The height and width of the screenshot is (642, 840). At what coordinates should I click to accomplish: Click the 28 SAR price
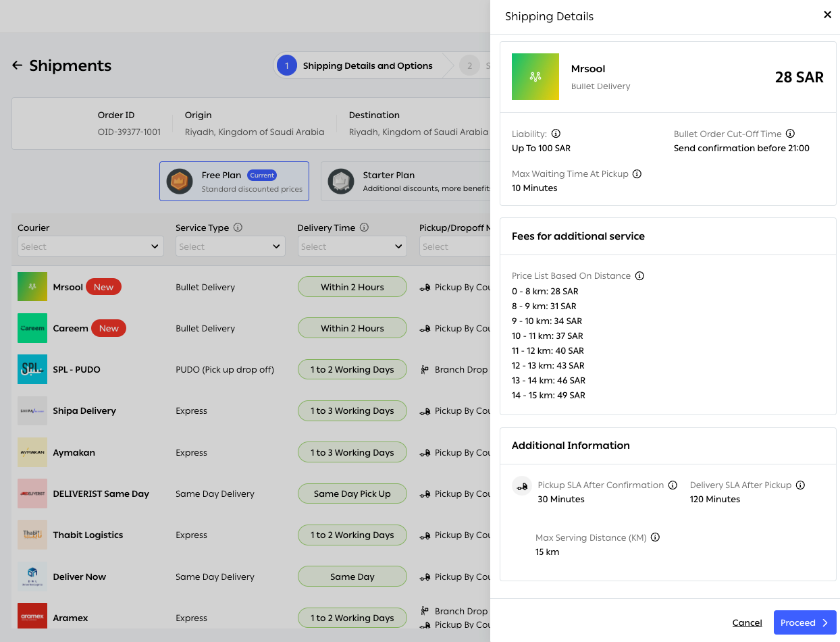[799, 77]
